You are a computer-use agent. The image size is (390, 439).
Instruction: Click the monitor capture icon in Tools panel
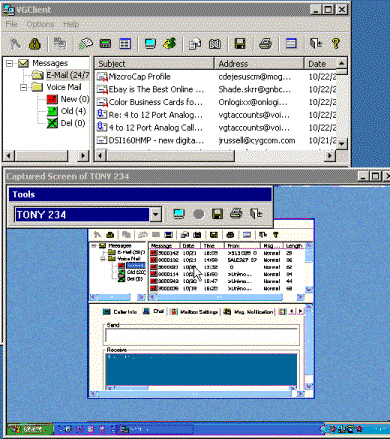179,214
